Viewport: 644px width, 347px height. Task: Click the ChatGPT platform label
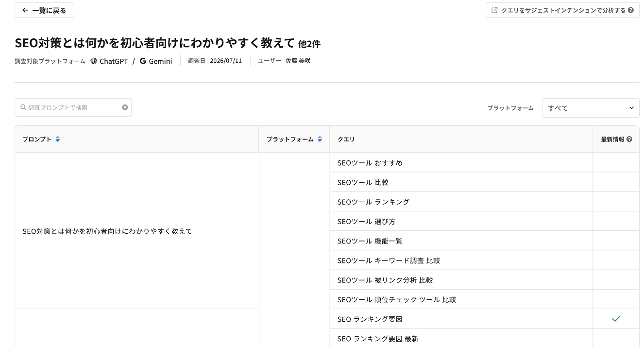pyautogui.click(x=114, y=61)
